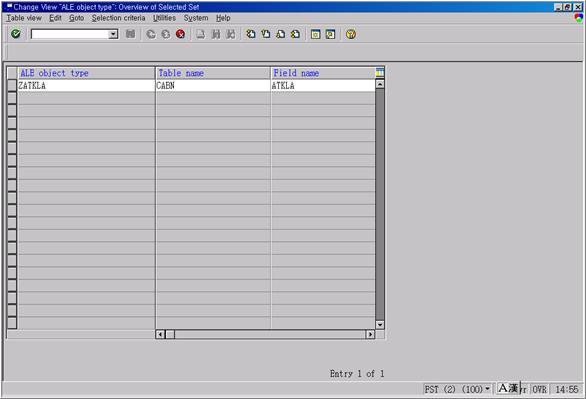
Task: Click the red Cancel icon in toolbar
Action: (x=181, y=34)
